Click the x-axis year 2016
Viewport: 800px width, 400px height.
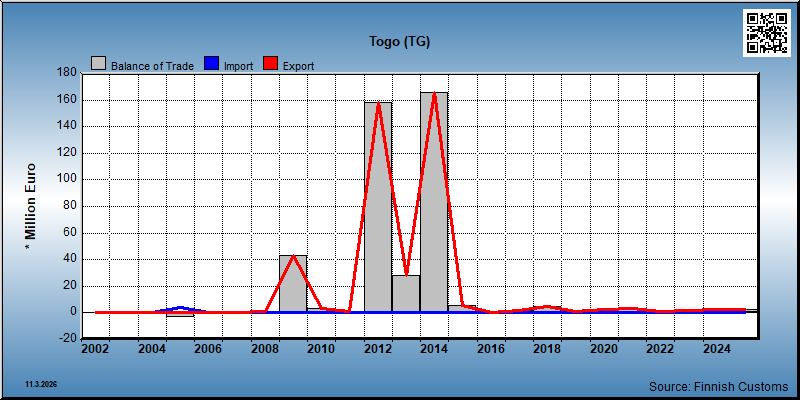491,349
